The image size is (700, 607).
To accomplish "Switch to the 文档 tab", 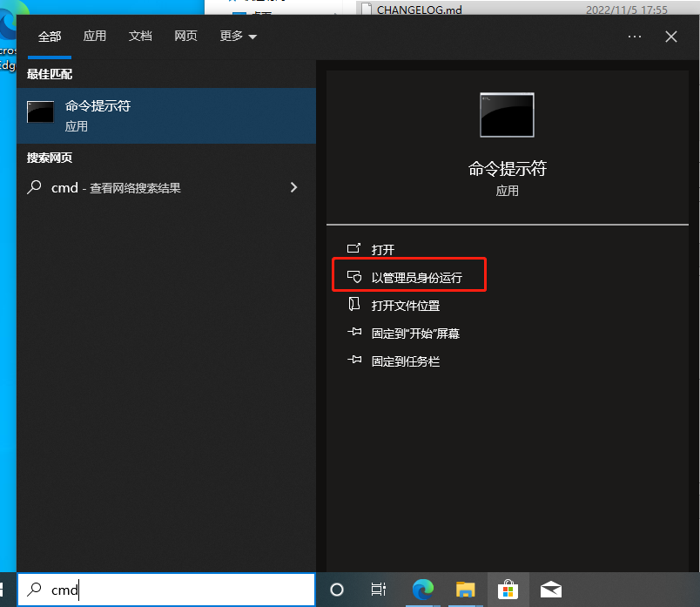I will click(x=140, y=37).
